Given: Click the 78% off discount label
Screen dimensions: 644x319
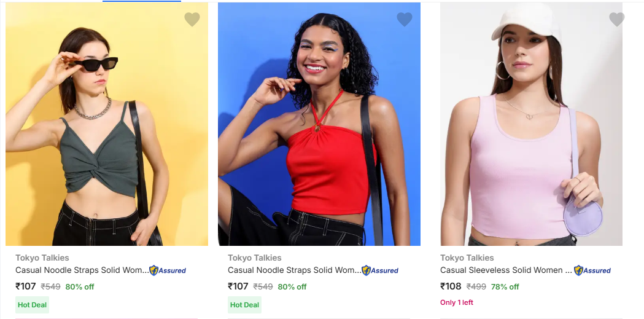Looking at the screenshot, I should point(505,287).
